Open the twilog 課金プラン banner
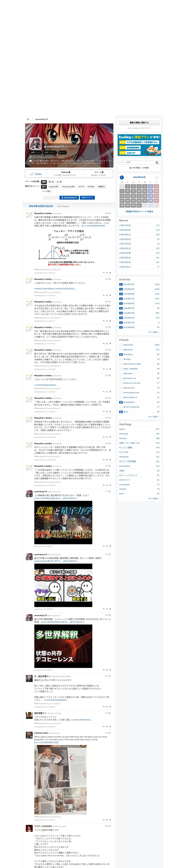 coord(139,145)
